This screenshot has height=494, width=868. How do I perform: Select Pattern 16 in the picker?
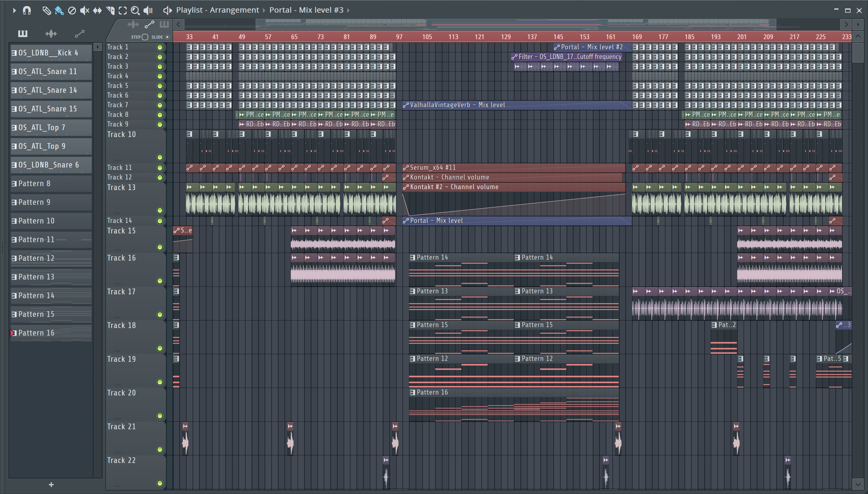coord(51,333)
